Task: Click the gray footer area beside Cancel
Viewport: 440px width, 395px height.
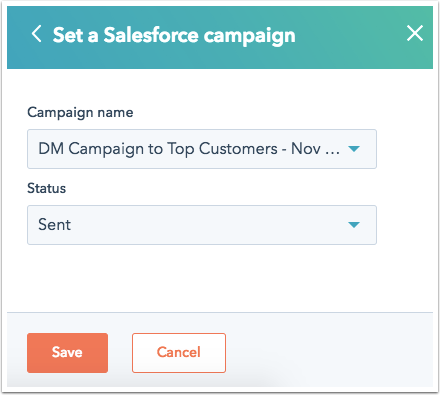Action: pyautogui.click(x=328, y=353)
